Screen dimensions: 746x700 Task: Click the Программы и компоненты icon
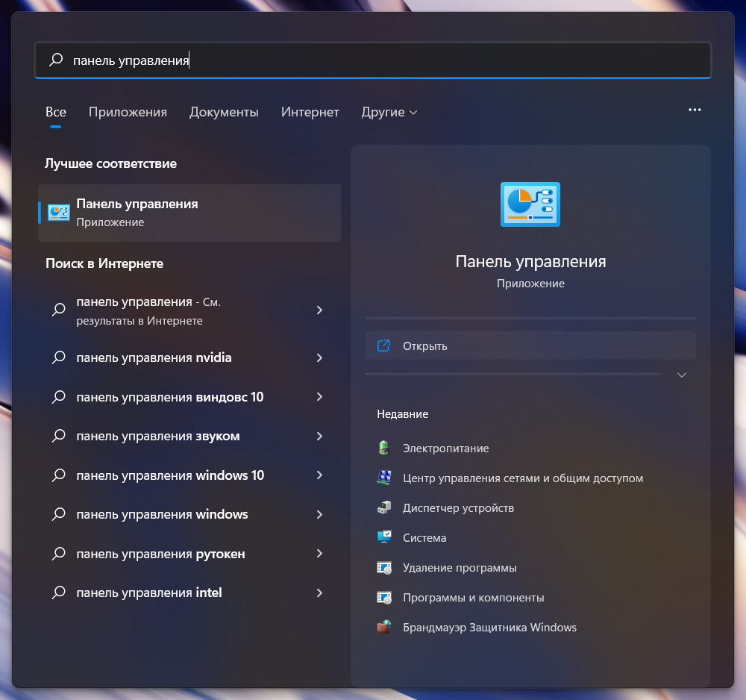point(384,597)
